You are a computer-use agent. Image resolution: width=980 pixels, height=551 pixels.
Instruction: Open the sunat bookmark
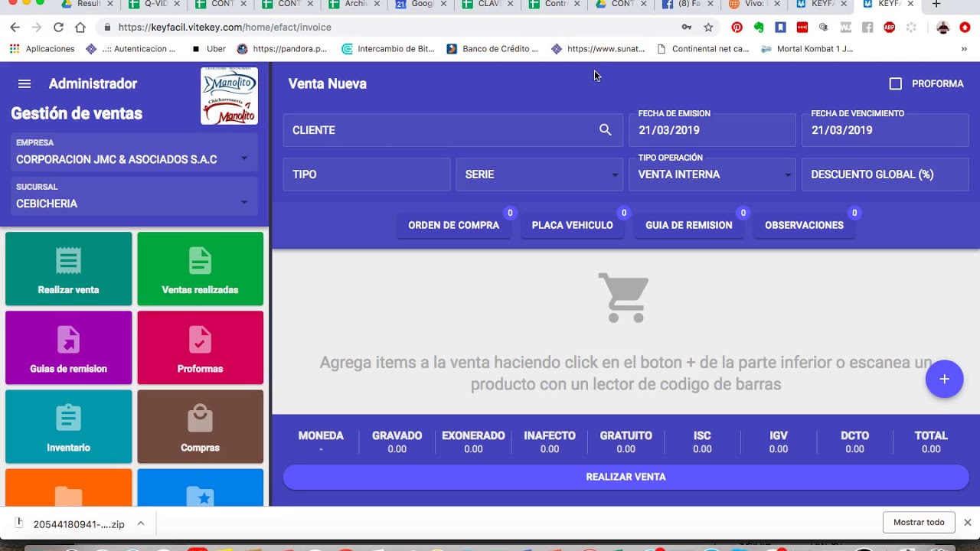(x=598, y=49)
